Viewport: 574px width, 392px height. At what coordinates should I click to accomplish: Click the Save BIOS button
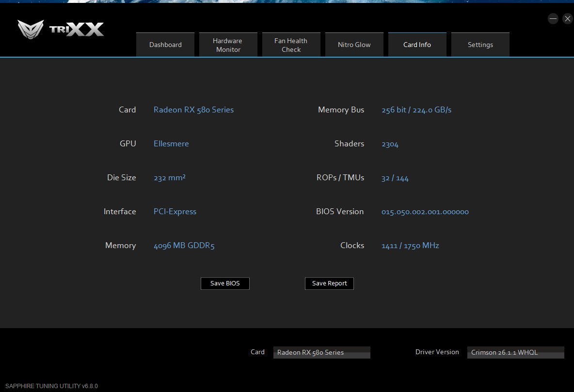pyautogui.click(x=225, y=283)
